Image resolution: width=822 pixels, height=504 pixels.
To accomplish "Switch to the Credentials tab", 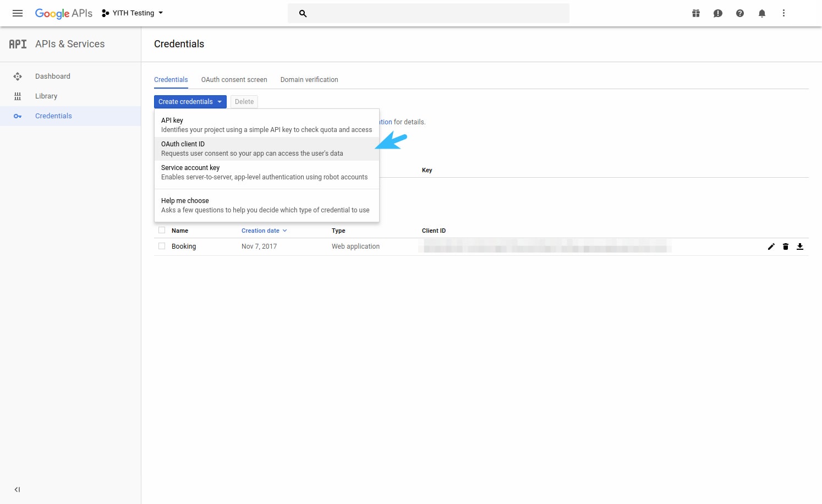I will pyautogui.click(x=171, y=80).
